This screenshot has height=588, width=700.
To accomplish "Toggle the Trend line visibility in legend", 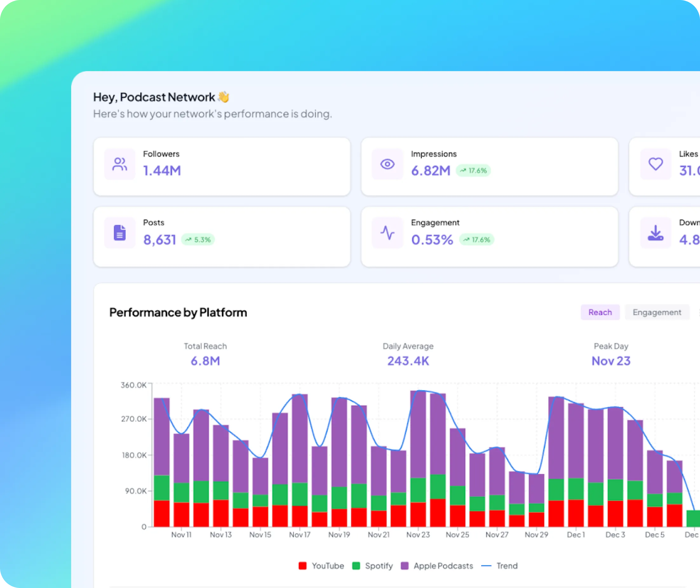I will click(x=499, y=566).
